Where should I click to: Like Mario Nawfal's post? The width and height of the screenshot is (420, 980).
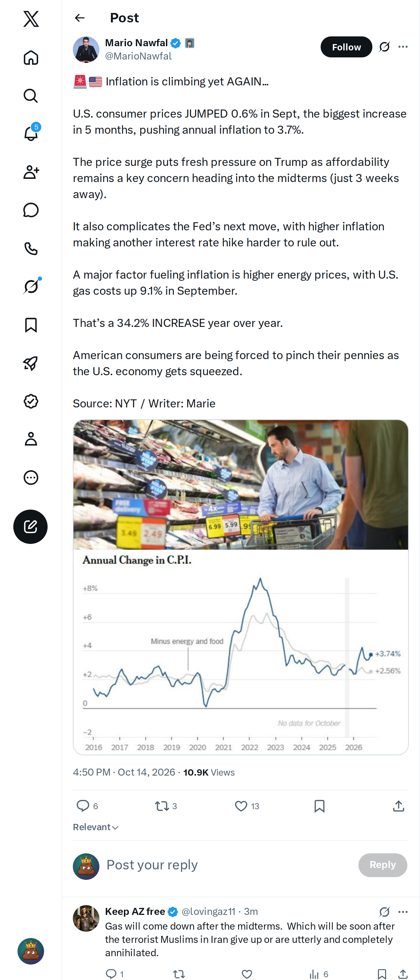point(241,806)
